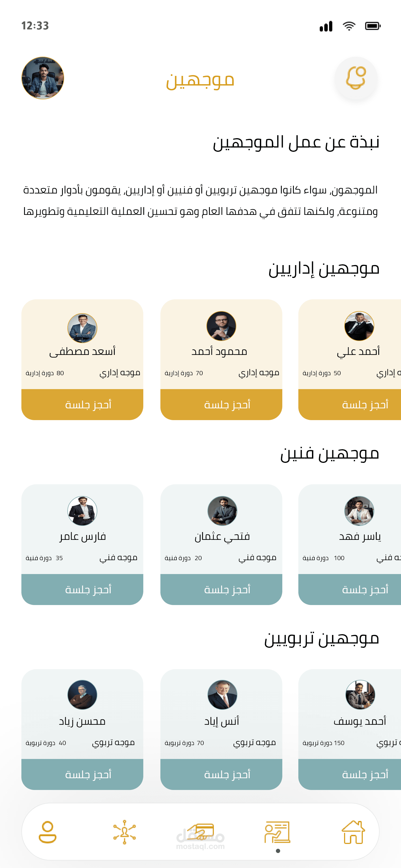Select the موجهين فنين section heading

[x=330, y=454]
